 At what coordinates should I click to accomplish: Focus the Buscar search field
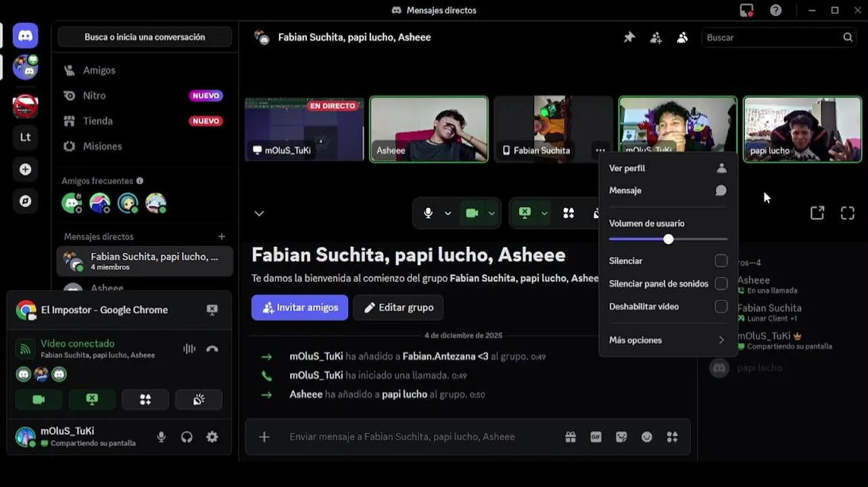tap(779, 38)
